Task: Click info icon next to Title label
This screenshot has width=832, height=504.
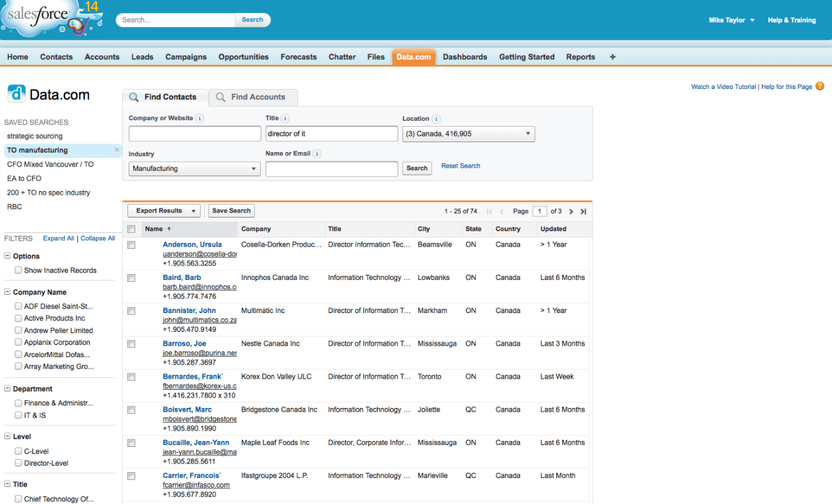Action: (x=285, y=119)
